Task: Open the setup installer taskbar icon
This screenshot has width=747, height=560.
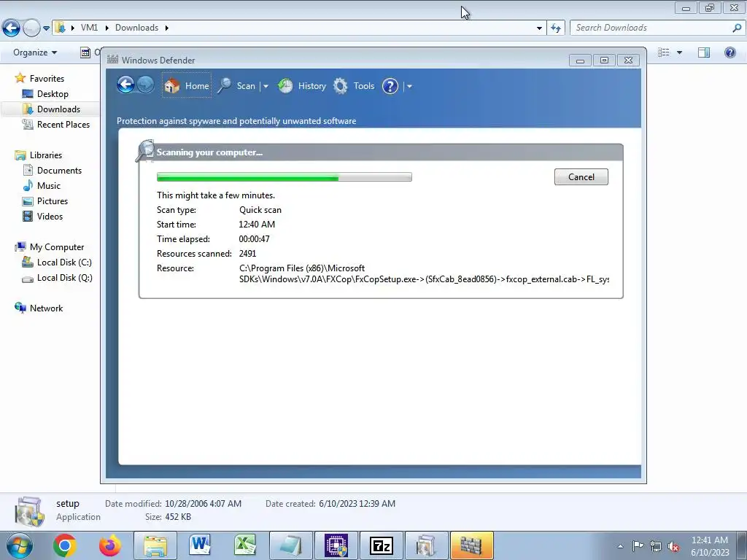Action: click(426, 545)
